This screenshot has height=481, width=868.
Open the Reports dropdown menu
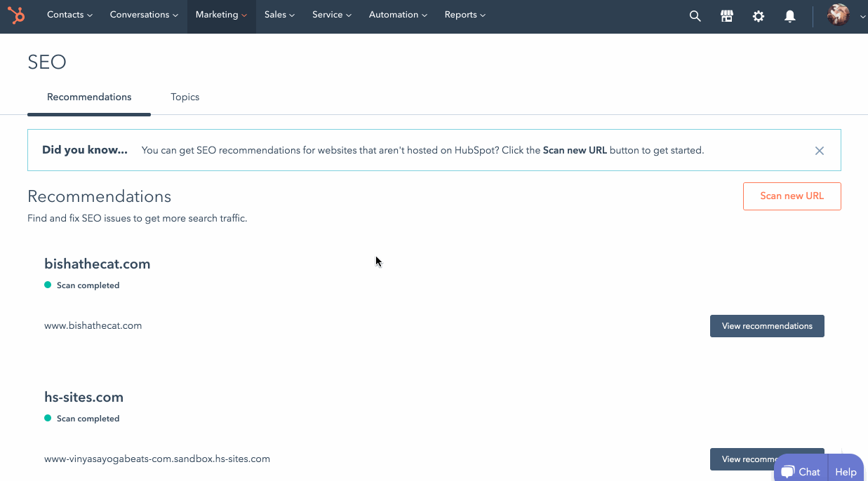(x=465, y=15)
